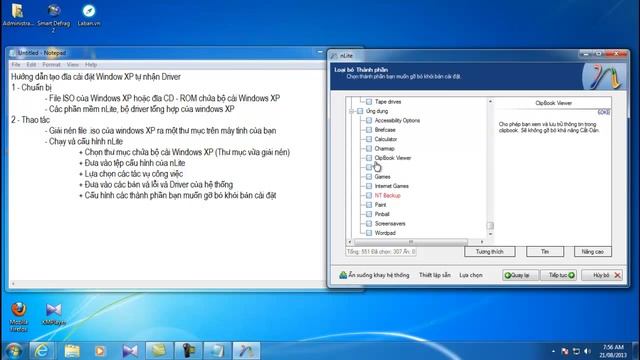Open Notepad Format menu
This screenshot has width=640, height=360.
coord(51,64)
